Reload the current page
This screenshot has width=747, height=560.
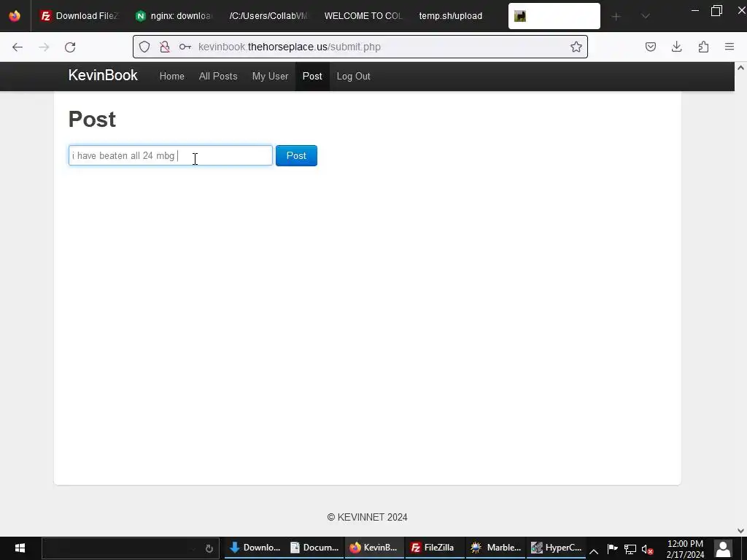click(70, 47)
